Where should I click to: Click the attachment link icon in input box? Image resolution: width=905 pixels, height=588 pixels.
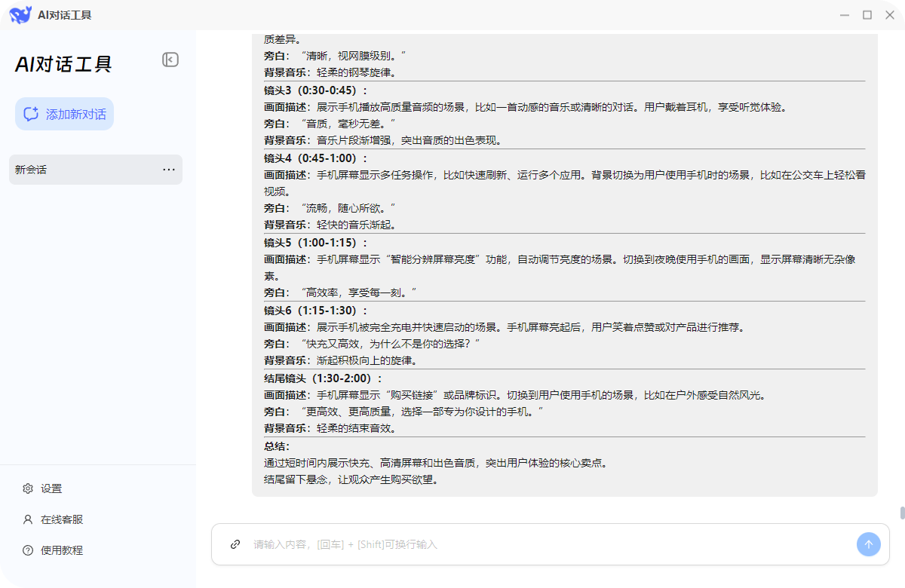pyautogui.click(x=235, y=544)
